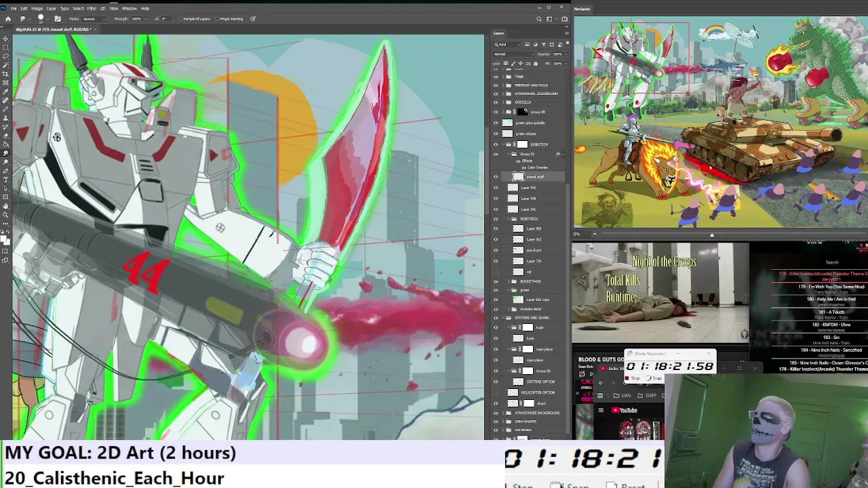Select the Navigator panel tab

[x=583, y=9]
